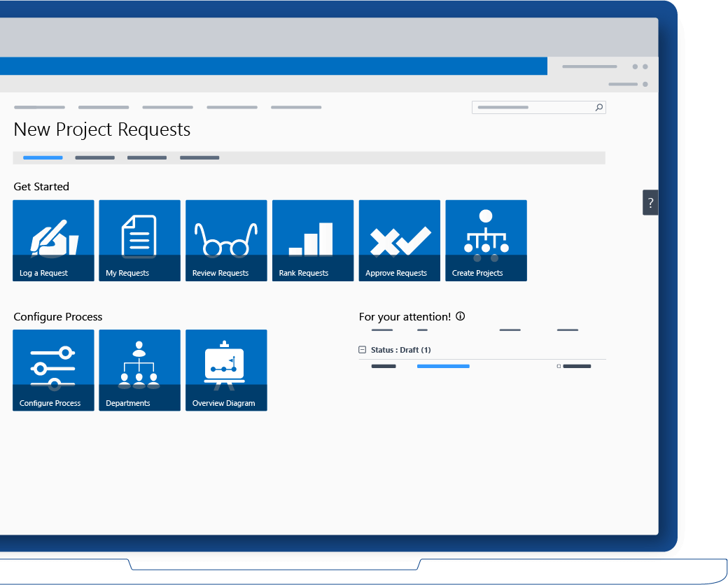Click the Rank Requests tile

[312, 240]
